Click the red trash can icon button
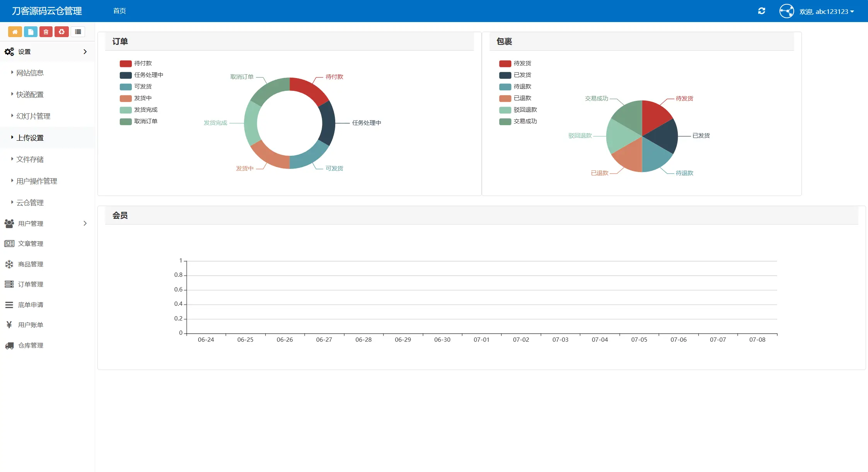 (46, 32)
